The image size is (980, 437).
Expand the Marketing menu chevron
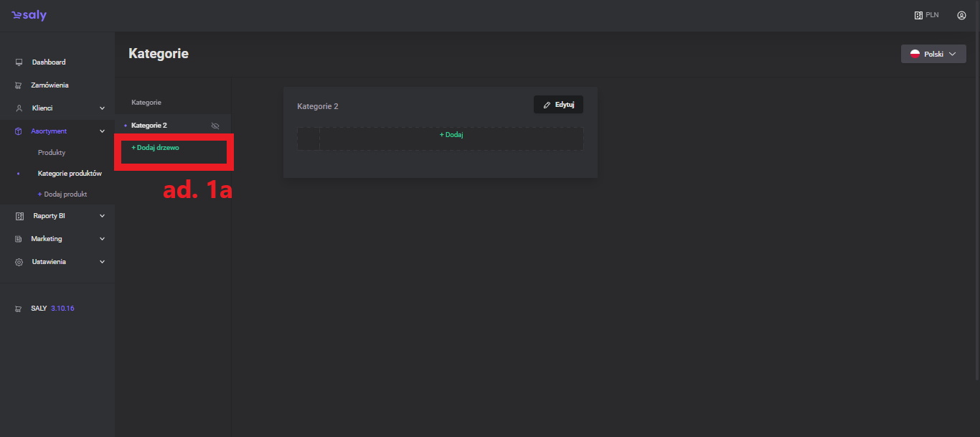point(102,239)
